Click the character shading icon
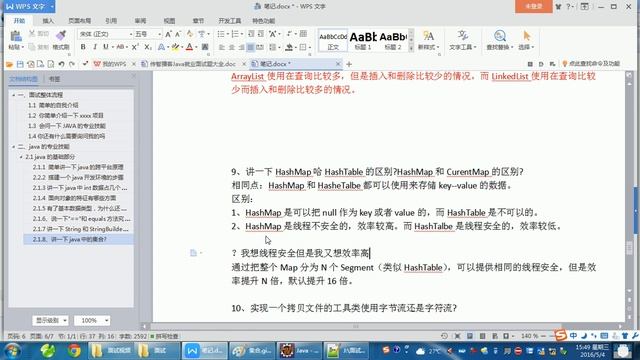 click(x=205, y=47)
